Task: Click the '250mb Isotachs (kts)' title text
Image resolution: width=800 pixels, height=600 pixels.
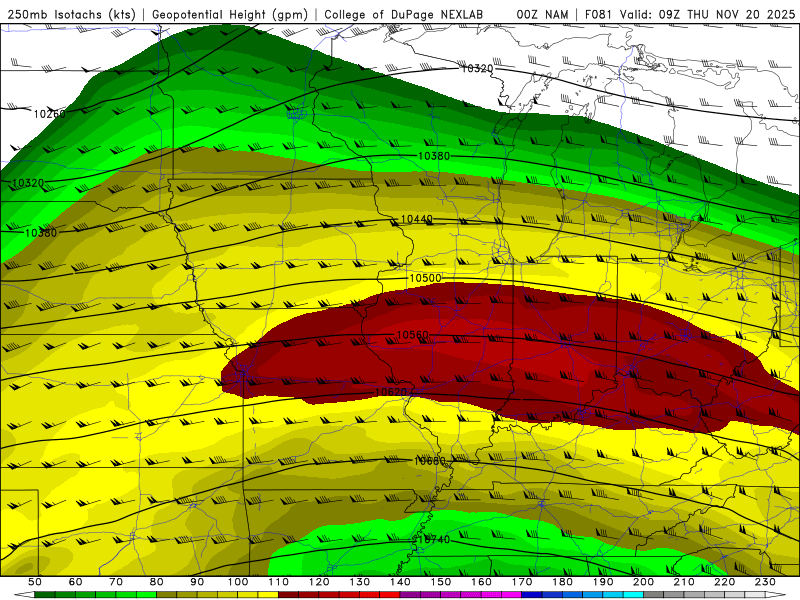Action: tap(71, 14)
